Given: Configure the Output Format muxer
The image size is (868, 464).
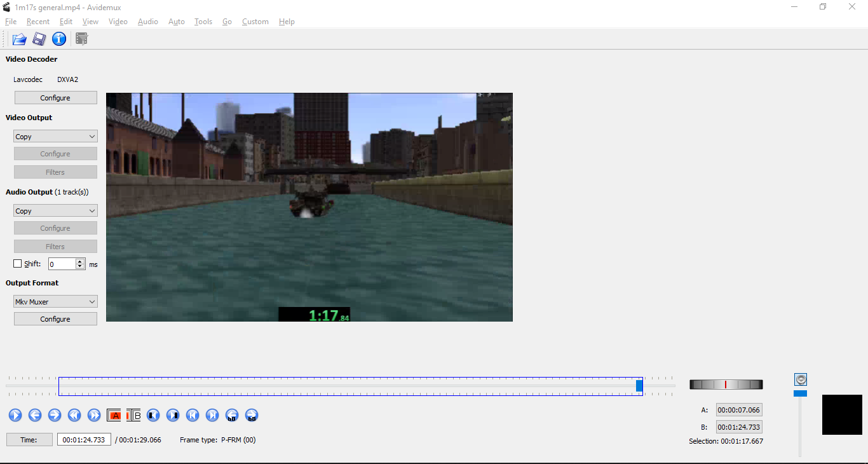Looking at the screenshot, I should 55,319.
